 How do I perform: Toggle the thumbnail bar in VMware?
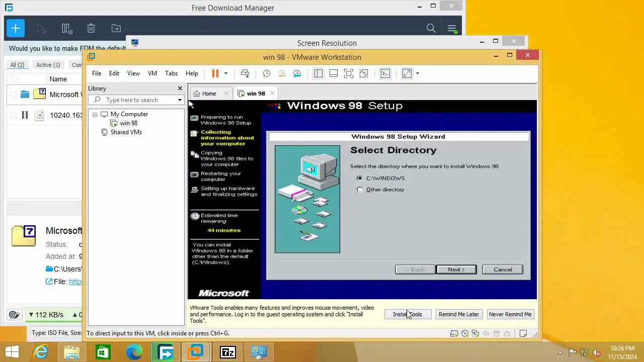click(x=333, y=73)
